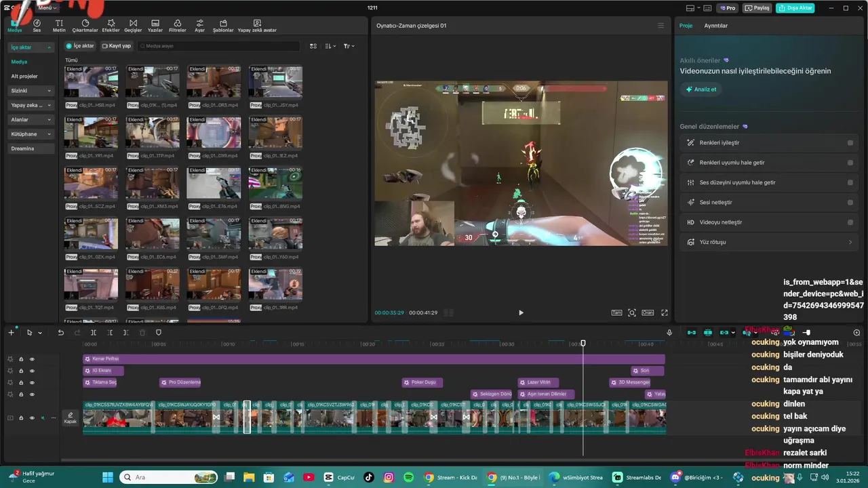The image size is (868, 488).
Task: Open the Yazılar captions panel
Action: point(155,26)
